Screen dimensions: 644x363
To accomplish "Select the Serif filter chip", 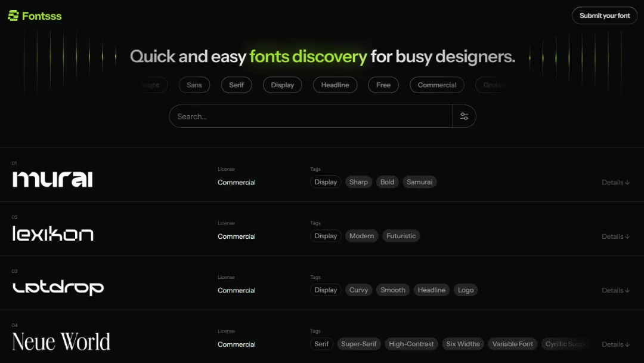I will [236, 85].
